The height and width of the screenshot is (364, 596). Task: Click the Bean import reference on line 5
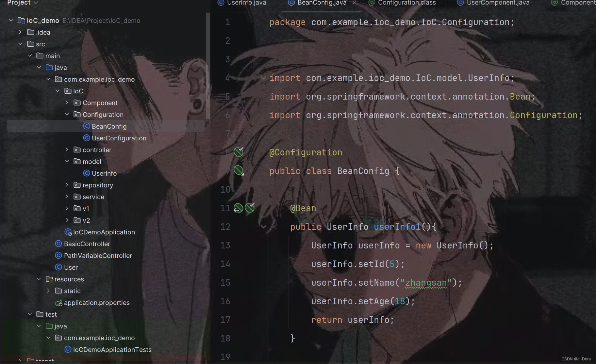pyautogui.click(x=520, y=97)
